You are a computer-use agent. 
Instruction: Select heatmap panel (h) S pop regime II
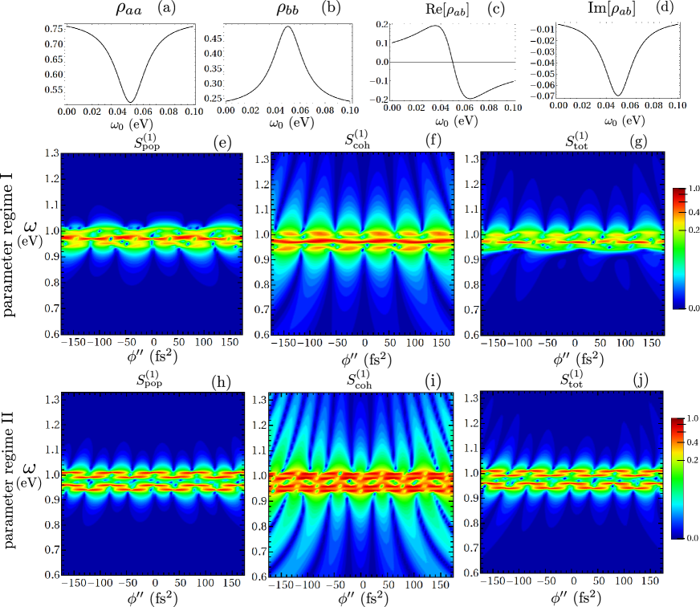(x=153, y=483)
